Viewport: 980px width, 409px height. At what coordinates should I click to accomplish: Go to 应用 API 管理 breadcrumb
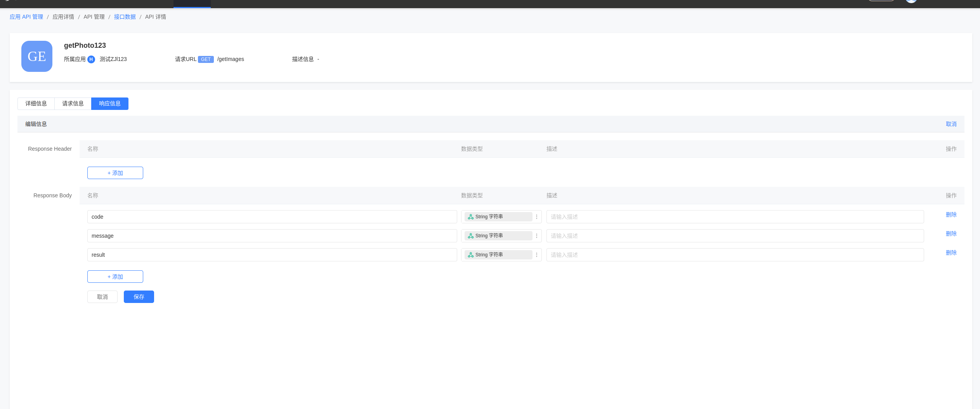tap(26, 17)
